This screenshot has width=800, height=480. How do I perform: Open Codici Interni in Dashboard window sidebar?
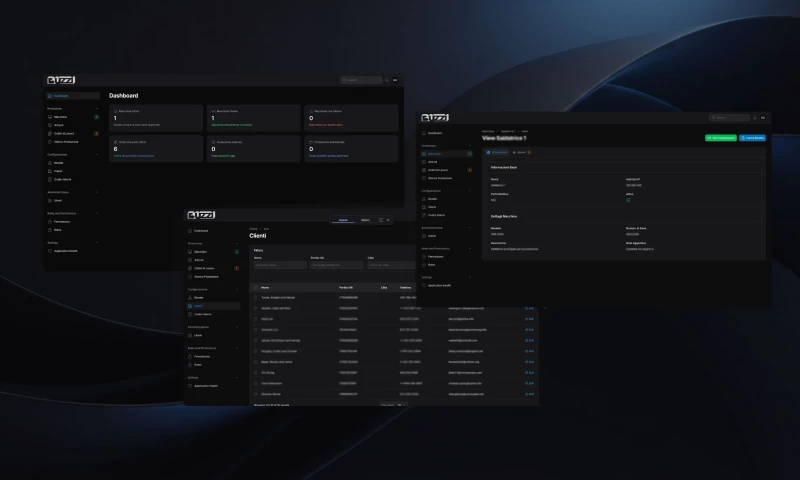(73, 180)
